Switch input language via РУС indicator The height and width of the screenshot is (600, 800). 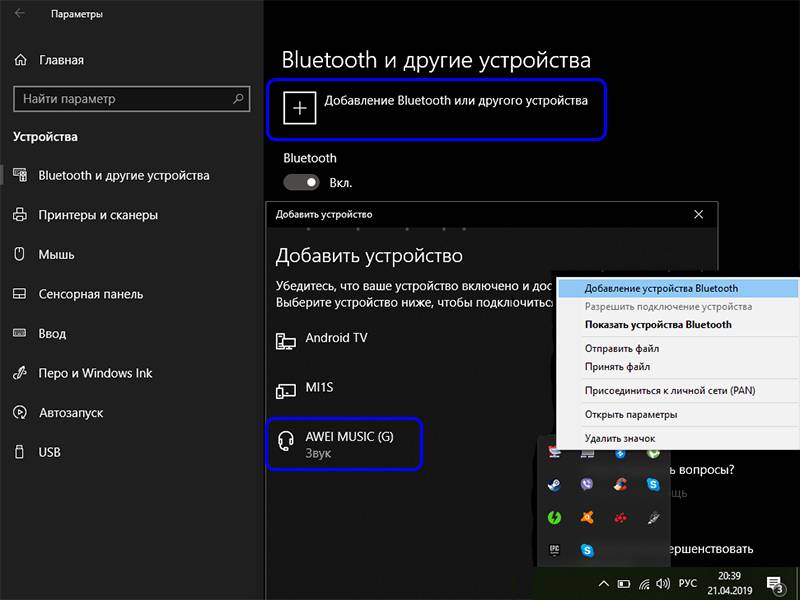[x=687, y=583]
